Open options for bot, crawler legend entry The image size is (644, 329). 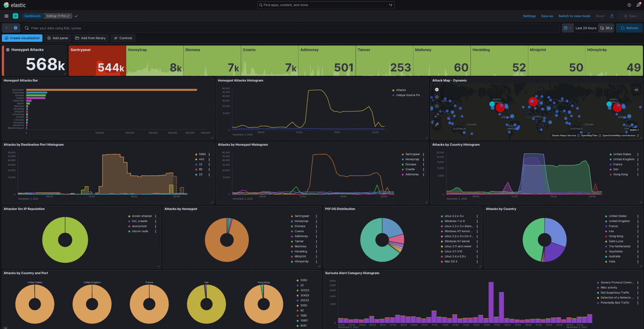click(x=155, y=221)
